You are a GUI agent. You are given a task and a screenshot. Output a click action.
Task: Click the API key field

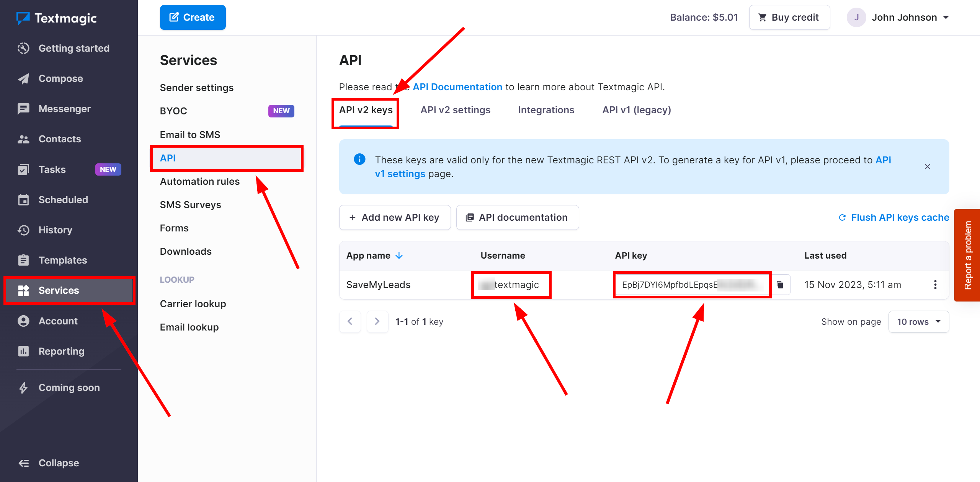[692, 285]
